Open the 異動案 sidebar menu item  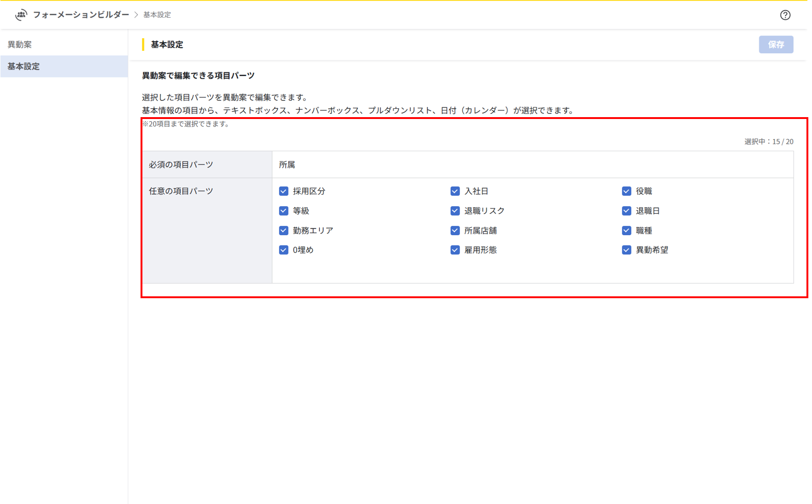[x=20, y=45]
